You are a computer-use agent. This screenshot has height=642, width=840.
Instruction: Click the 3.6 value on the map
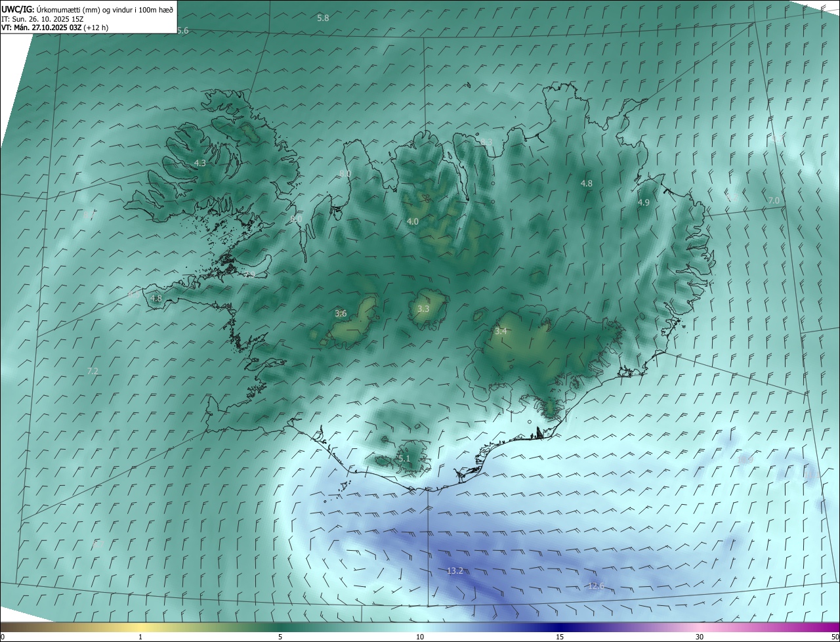click(x=341, y=314)
